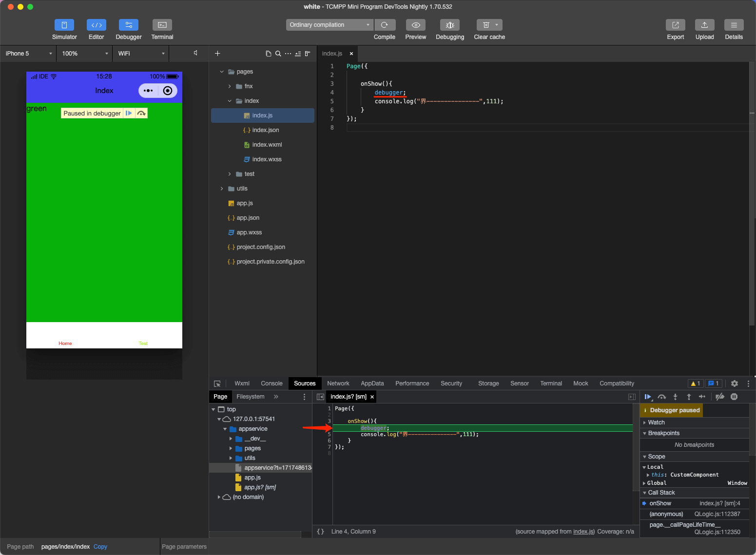756x555 pixels.
Task: Switch to the Console tab
Action: tap(271, 383)
